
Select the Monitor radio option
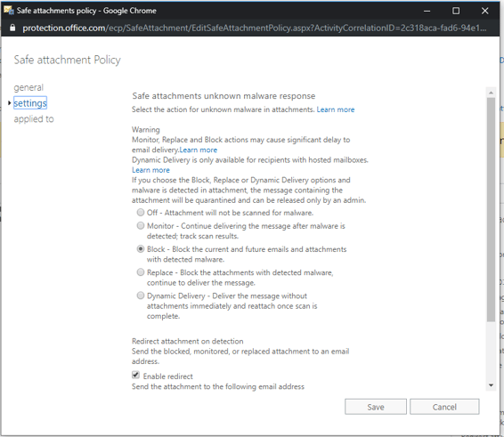pyautogui.click(x=141, y=225)
